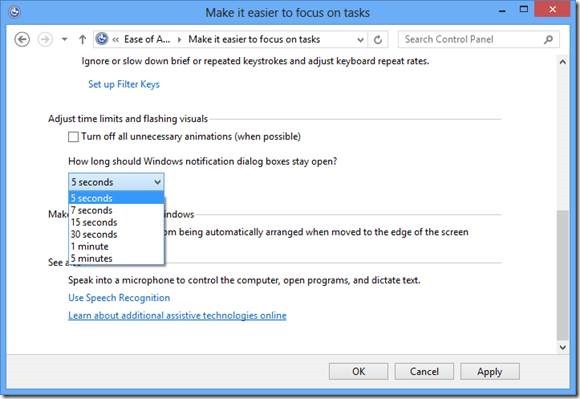Expand the address bar history dropdown
580x399 pixels.
pyautogui.click(x=360, y=40)
